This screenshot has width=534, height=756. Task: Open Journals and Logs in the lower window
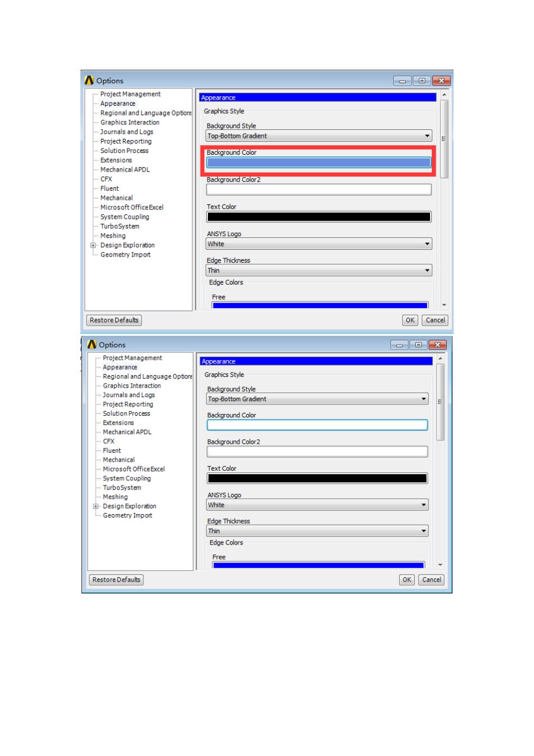pyautogui.click(x=129, y=395)
